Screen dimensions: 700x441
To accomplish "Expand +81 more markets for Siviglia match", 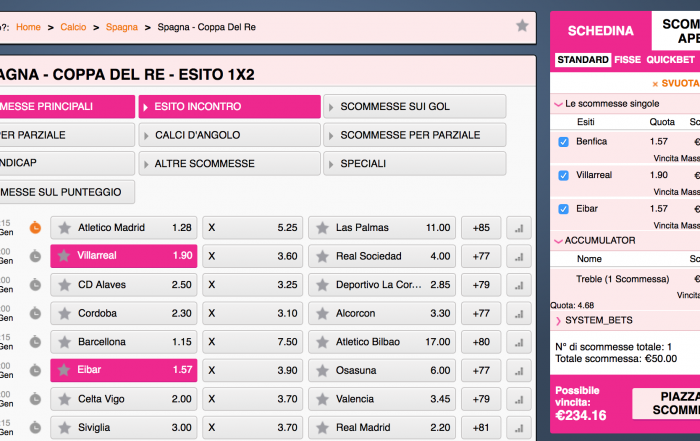I will (481, 428).
